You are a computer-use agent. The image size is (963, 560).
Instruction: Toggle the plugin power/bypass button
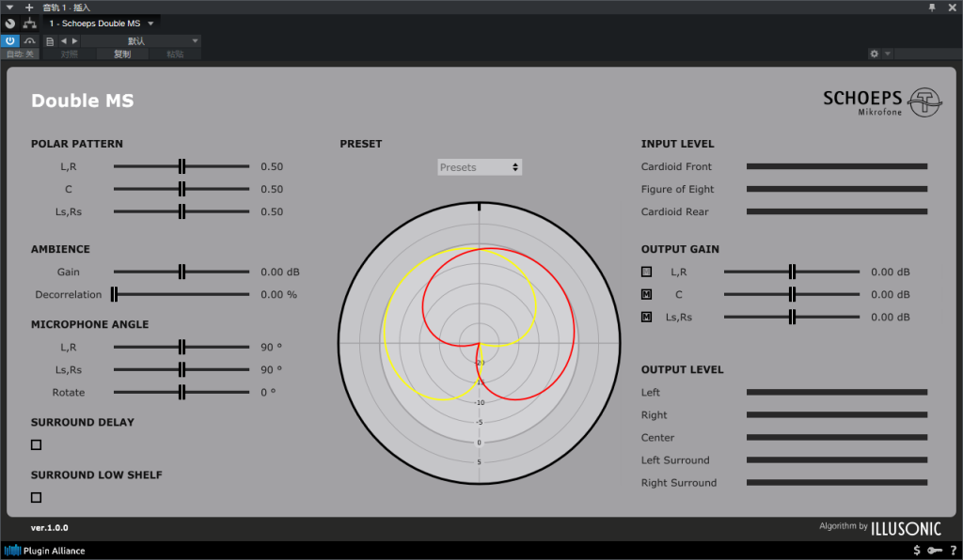point(9,41)
